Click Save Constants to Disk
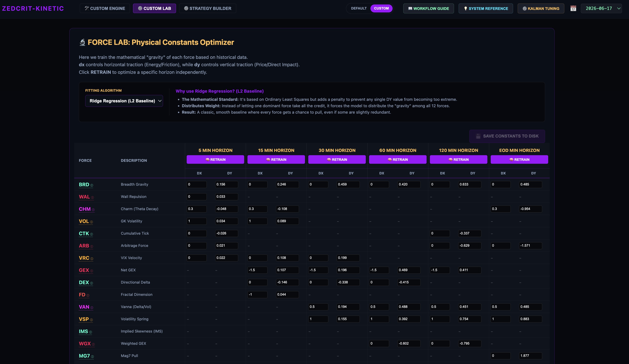The image size is (629, 364). [507, 136]
